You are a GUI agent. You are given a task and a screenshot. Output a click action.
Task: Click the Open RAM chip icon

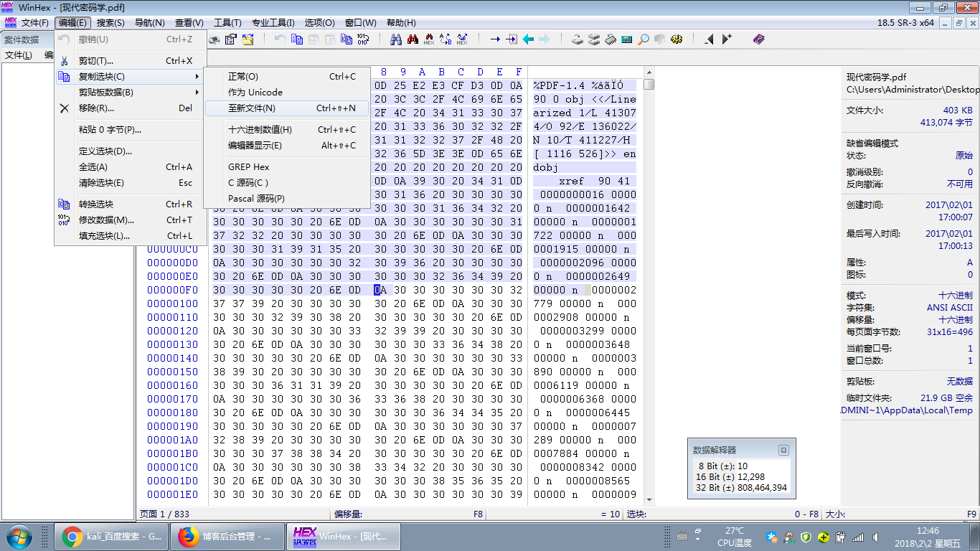pyautogui.click(x=611, y=39)
